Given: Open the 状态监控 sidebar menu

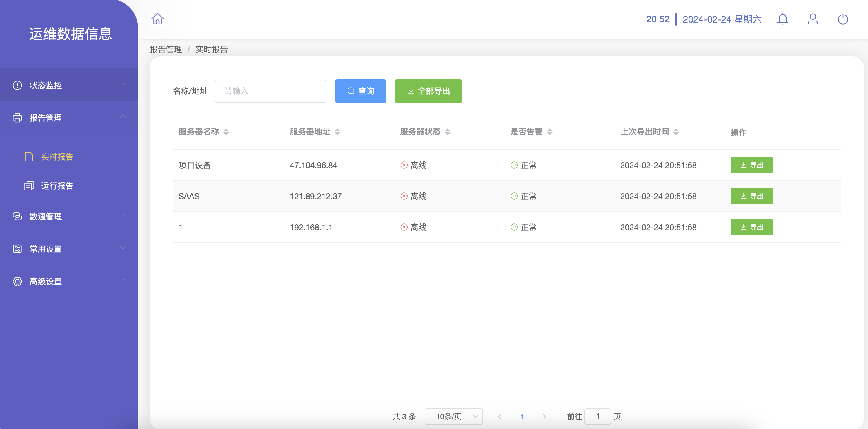Looking at the screenshot, I should click(69, 85).
